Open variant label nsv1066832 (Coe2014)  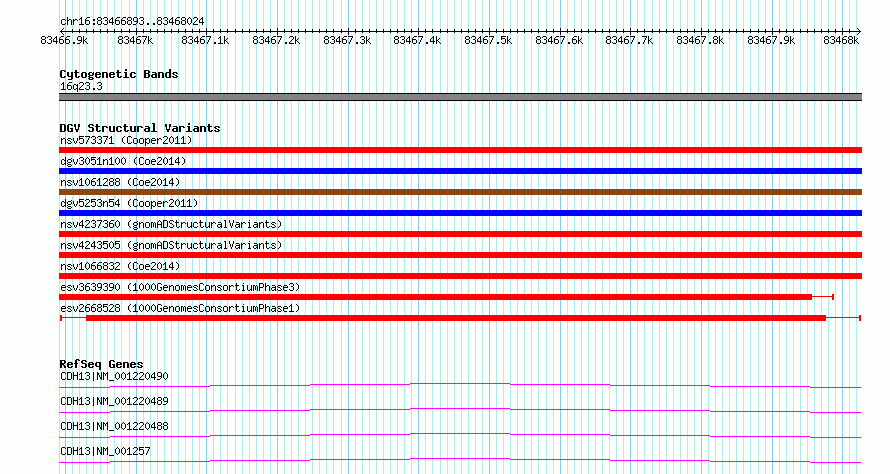(x=120, y=266)
